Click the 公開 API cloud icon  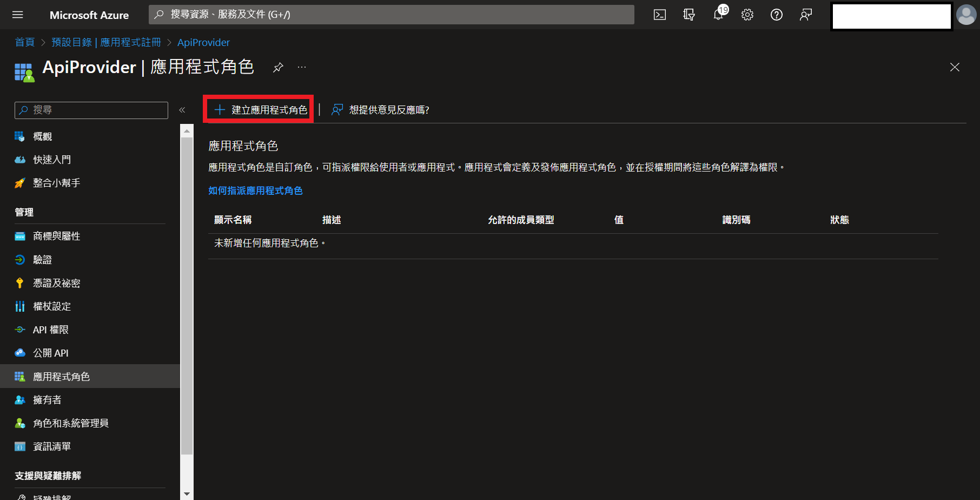pos(20,353)
